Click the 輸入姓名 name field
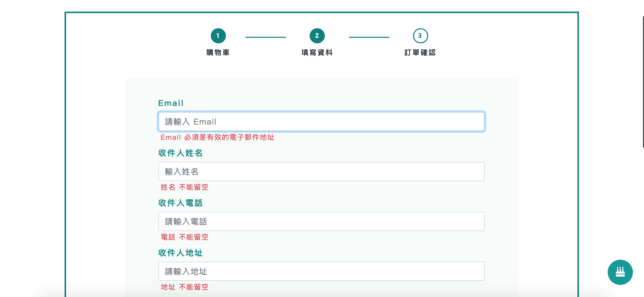 321,171
